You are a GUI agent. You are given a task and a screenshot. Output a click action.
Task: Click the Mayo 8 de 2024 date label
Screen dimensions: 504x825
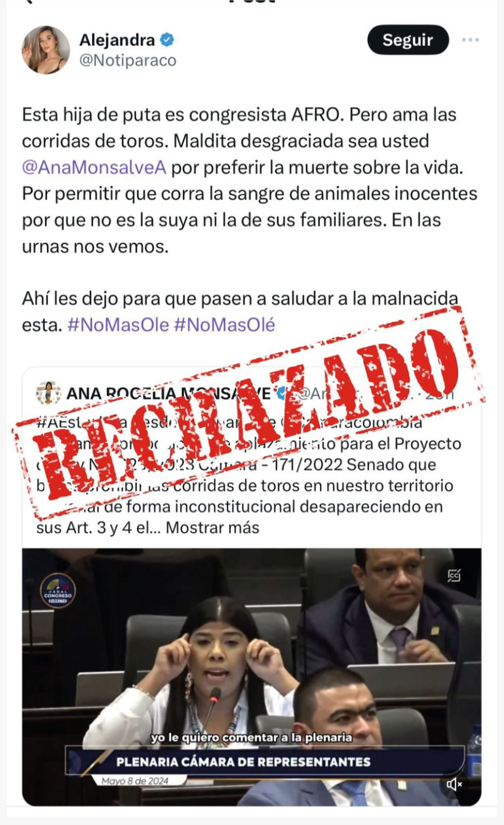(135, 781)
